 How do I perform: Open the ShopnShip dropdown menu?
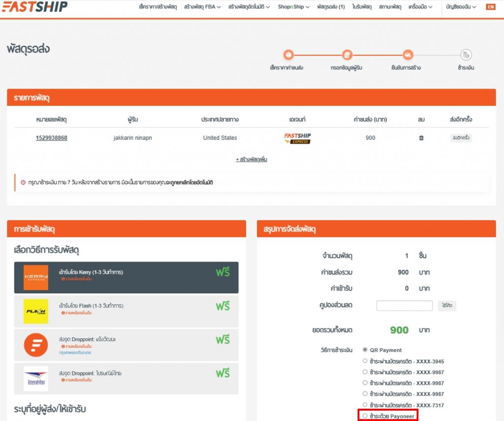(x=293, y=7)
